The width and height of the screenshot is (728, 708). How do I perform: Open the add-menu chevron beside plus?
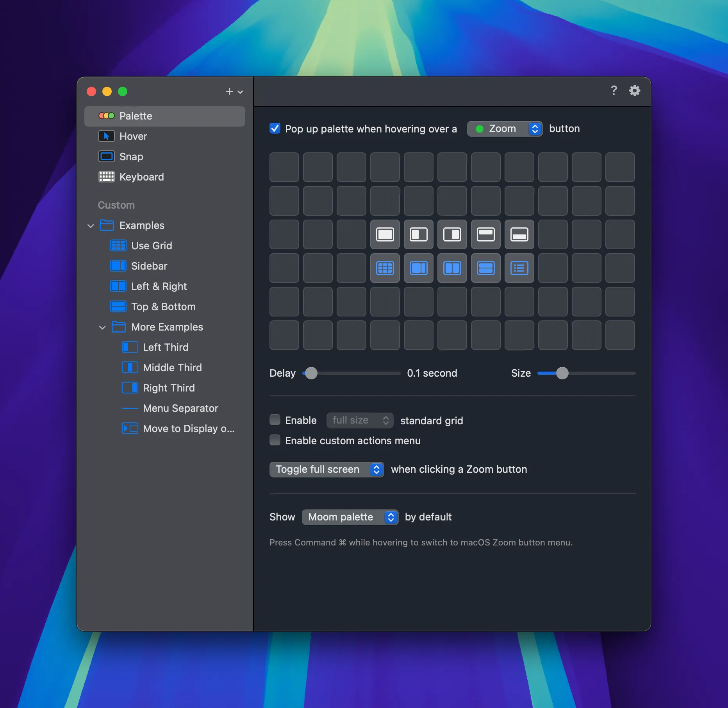(240, 92)
